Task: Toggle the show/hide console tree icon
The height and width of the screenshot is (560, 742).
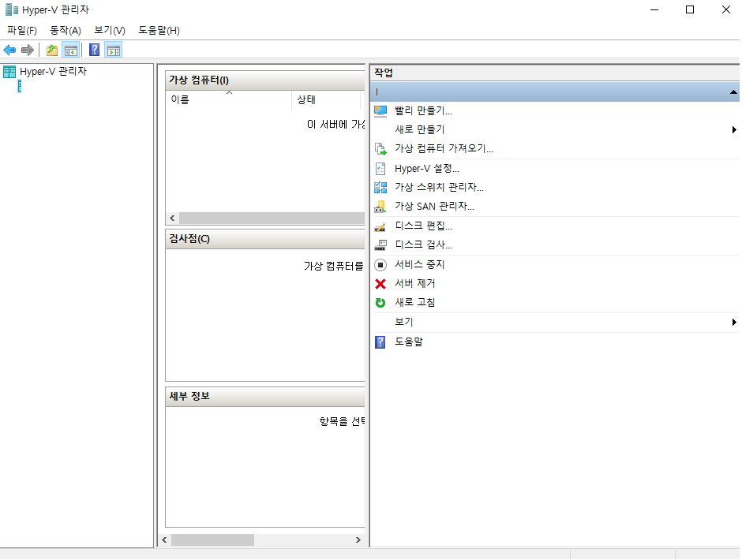Action: click(71, 50)
